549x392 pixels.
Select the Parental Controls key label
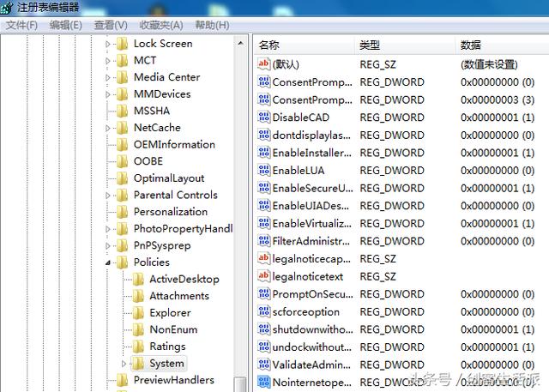176,195
